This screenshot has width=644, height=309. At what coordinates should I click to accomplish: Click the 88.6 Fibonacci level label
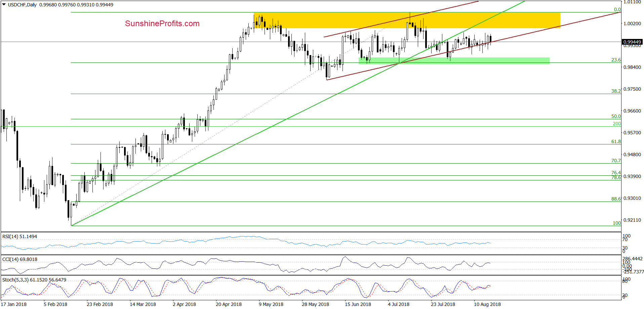616,199
